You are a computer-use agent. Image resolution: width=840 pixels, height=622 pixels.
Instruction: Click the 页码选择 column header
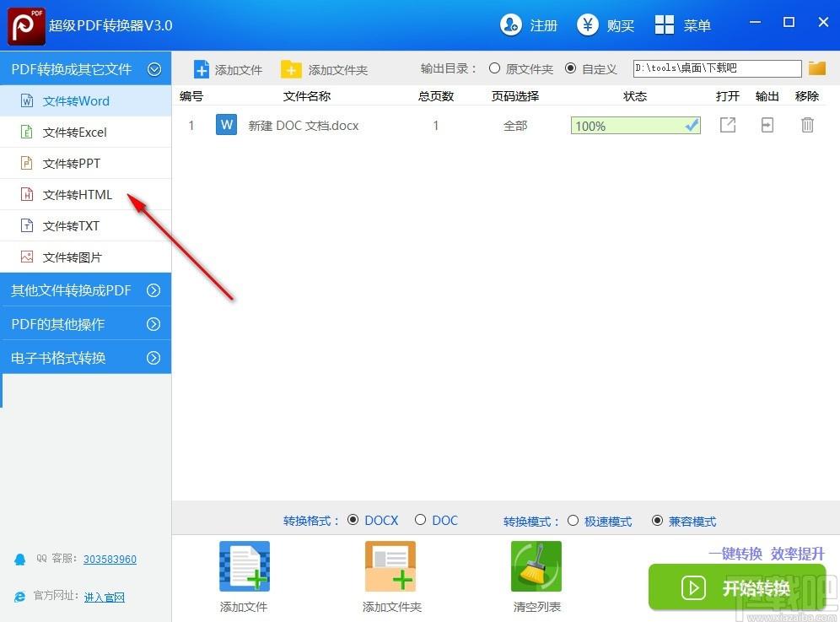514,96
